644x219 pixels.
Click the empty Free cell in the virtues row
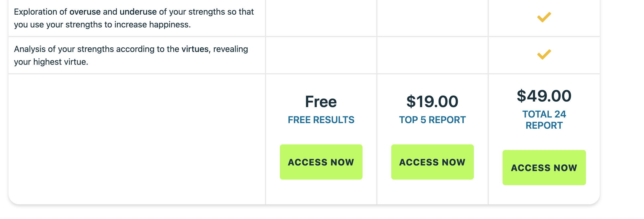click(x=321, y=55)
